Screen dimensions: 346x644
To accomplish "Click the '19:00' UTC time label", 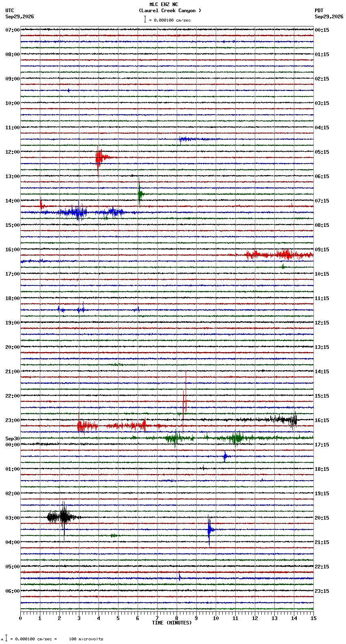I will point(13,323).
